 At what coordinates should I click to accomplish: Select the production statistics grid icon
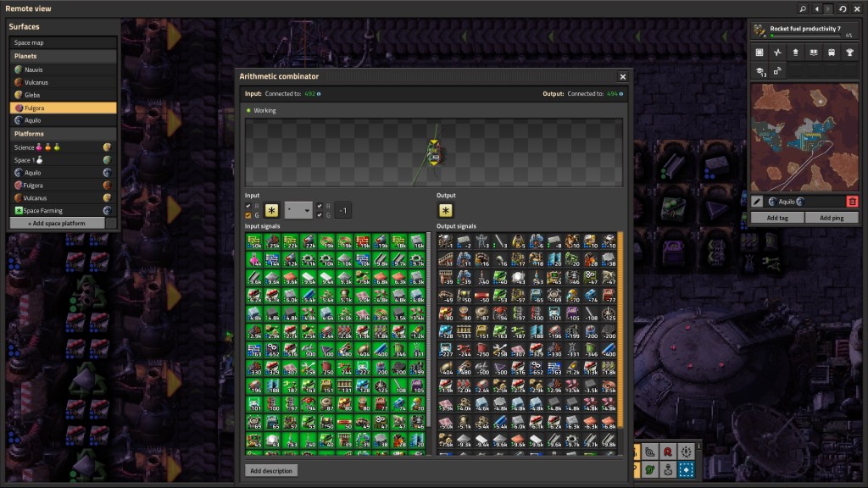(759, 53)
